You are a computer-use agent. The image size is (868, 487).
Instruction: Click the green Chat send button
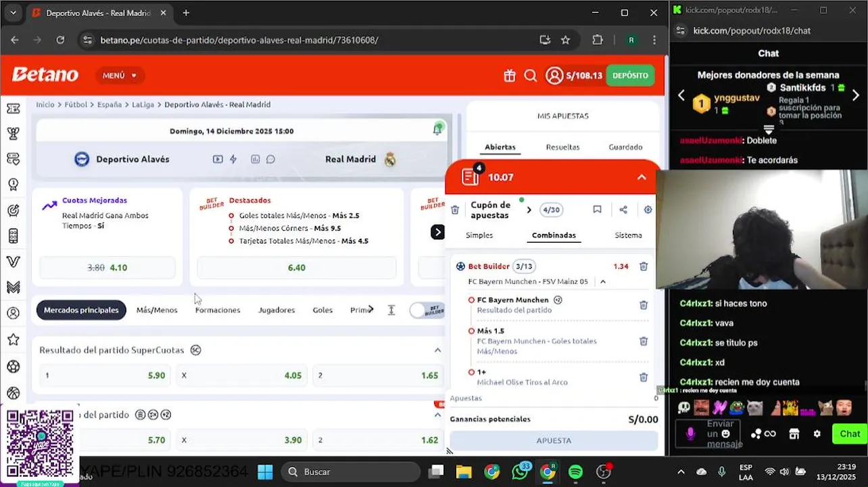click(x=850, y=434)
